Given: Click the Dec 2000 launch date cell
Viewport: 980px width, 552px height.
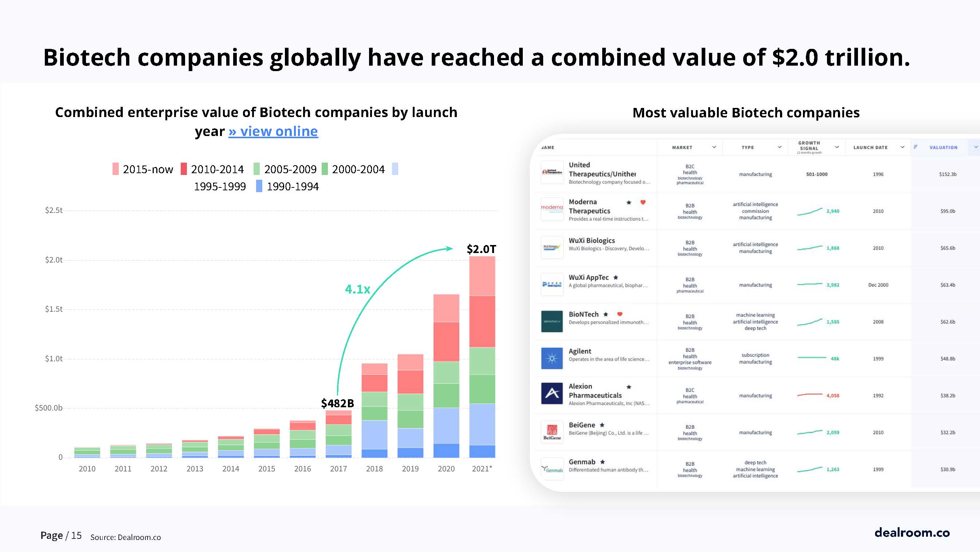Looking at the screenshot, I should pyautogui.click(x=878, y=285).
